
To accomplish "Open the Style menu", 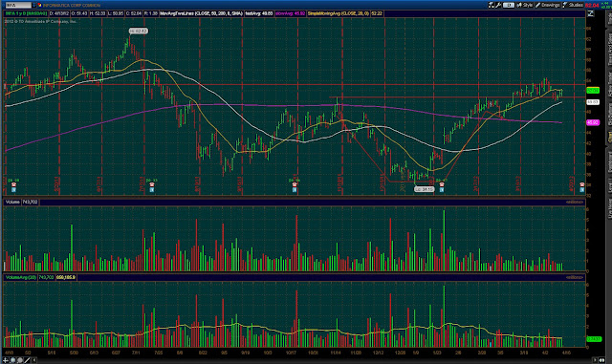I will point(525,5).
